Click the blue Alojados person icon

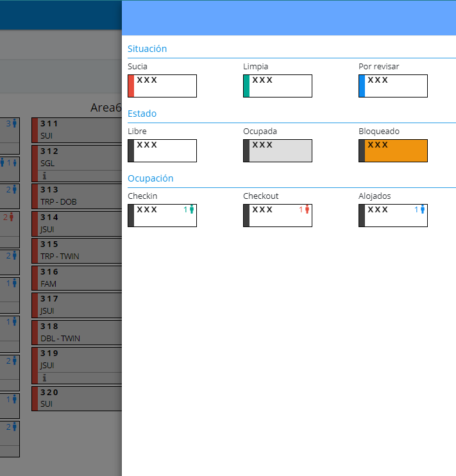(x=422, y=210)
